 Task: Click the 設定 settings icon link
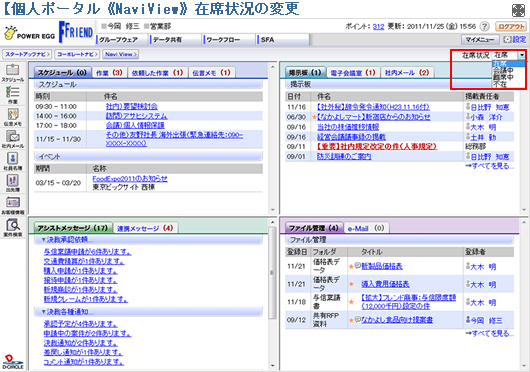515,40
